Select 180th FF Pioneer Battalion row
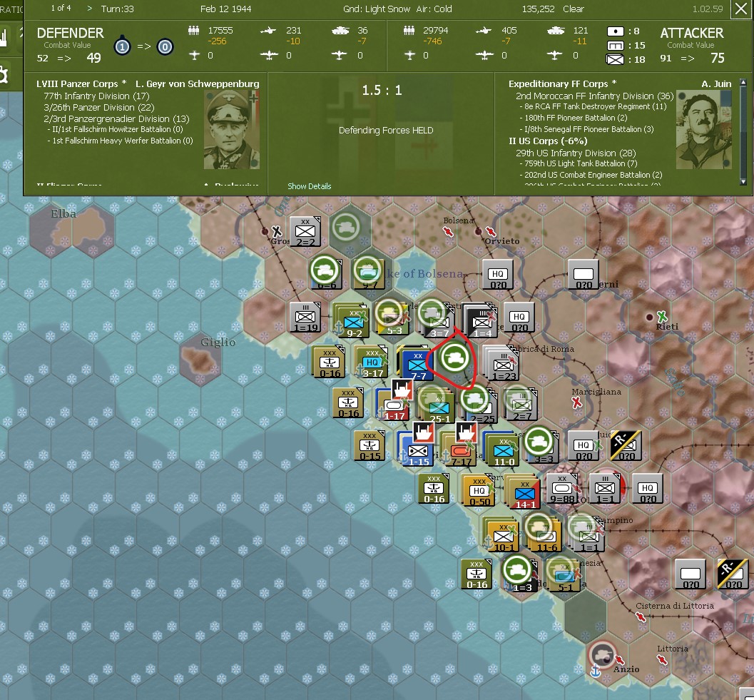This screenshot has height=700, width=754. [x=574, y=118]
